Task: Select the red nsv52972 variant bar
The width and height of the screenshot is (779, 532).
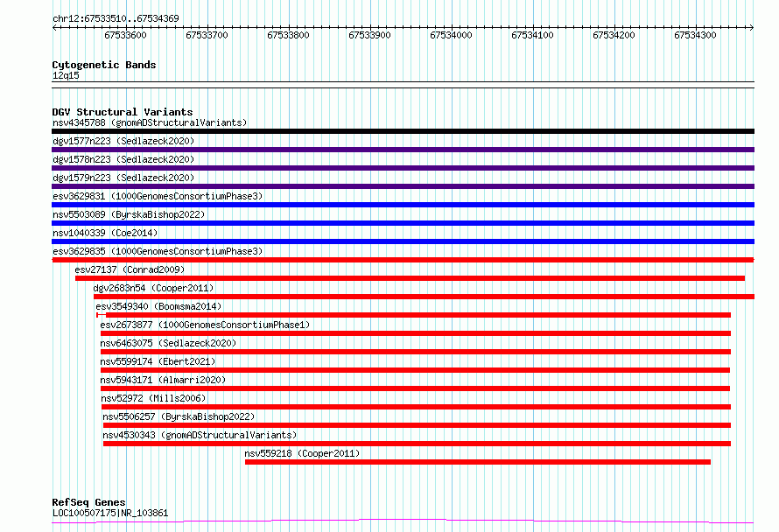Action: pyautogui.click(x=417, y=407)
